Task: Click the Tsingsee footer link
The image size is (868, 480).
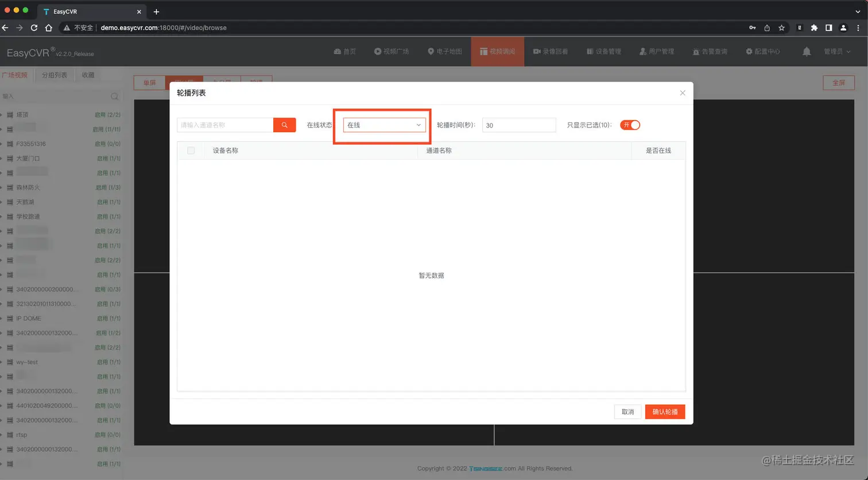Action: click(x=486, y=469)
